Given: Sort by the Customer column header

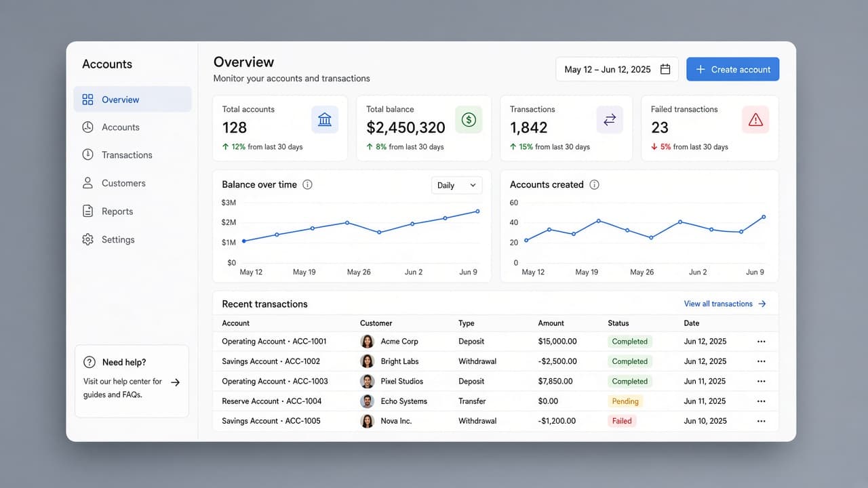Looking at the screenshot, I should pyautogui.click(x=376, y=323).
